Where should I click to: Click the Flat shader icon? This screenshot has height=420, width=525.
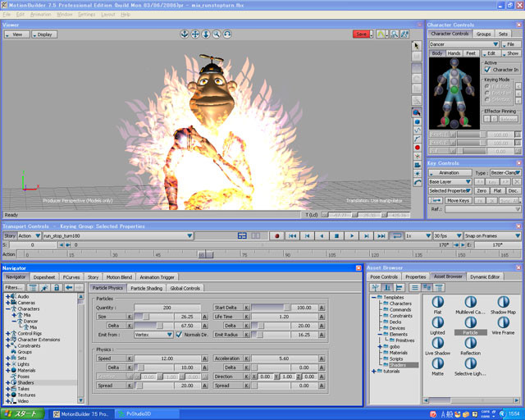[x=437, y=302]
